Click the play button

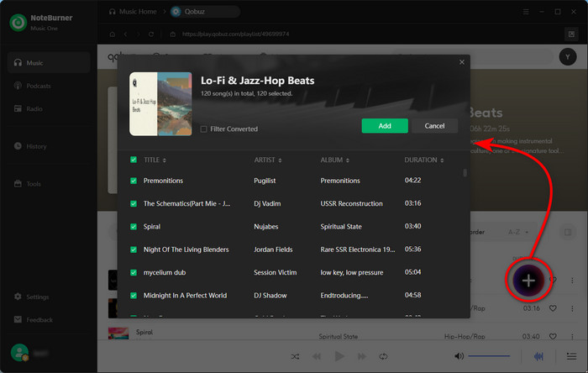(339, 356)
